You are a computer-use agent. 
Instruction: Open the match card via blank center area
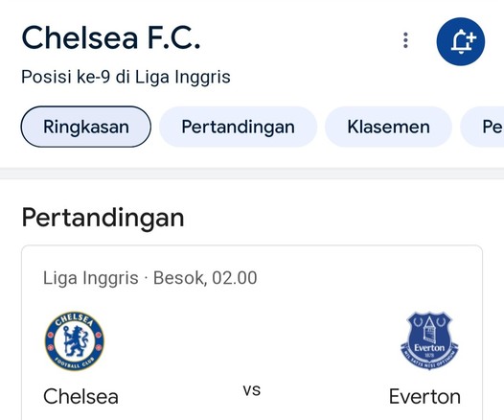(x=252, y=340)
